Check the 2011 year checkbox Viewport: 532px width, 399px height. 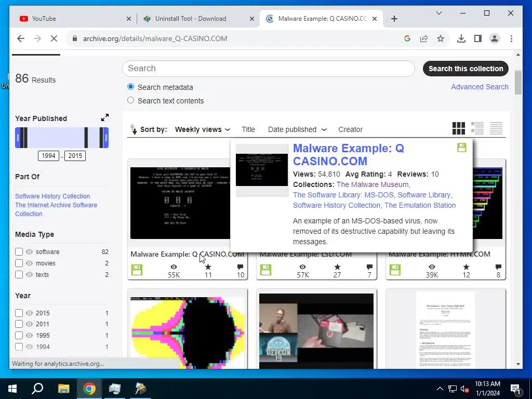(19, 324)
